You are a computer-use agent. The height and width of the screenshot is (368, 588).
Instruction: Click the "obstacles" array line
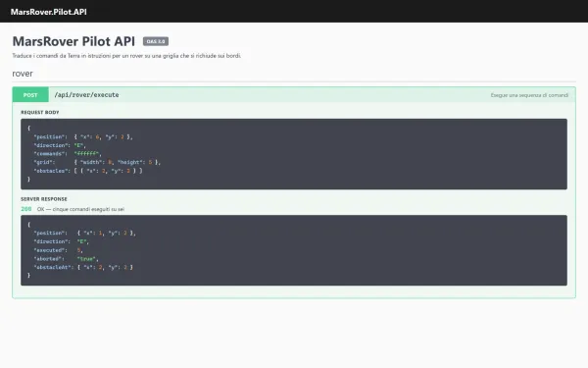click(x=88, y=171)
